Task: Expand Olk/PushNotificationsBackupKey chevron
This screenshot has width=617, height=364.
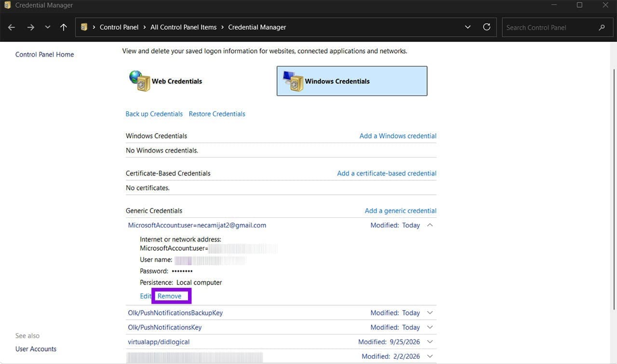Action: 430,313
